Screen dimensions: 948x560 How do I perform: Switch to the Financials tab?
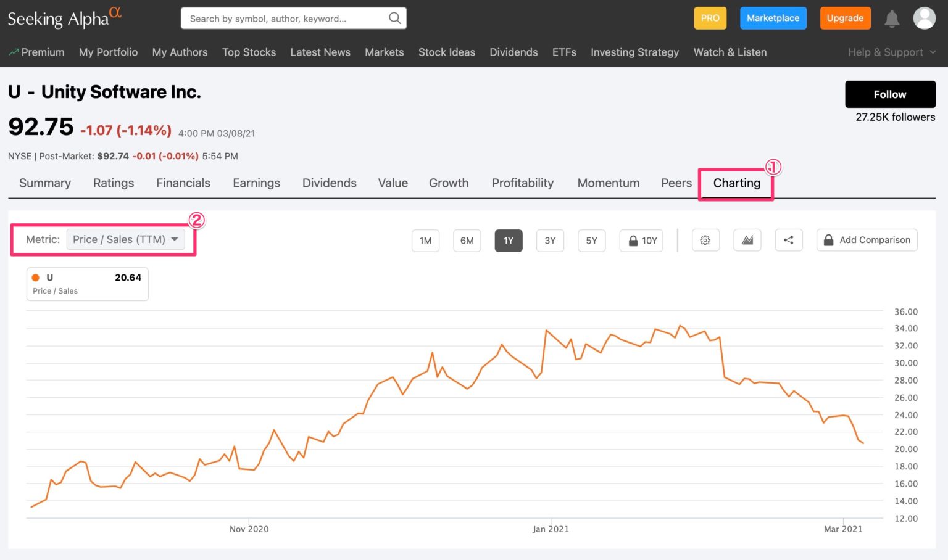[183, 183]
